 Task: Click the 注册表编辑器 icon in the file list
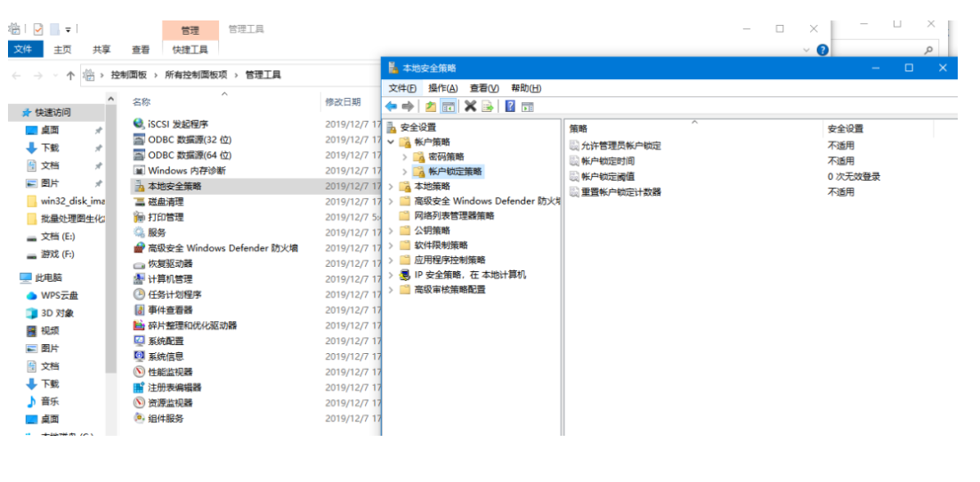point(140,387)
